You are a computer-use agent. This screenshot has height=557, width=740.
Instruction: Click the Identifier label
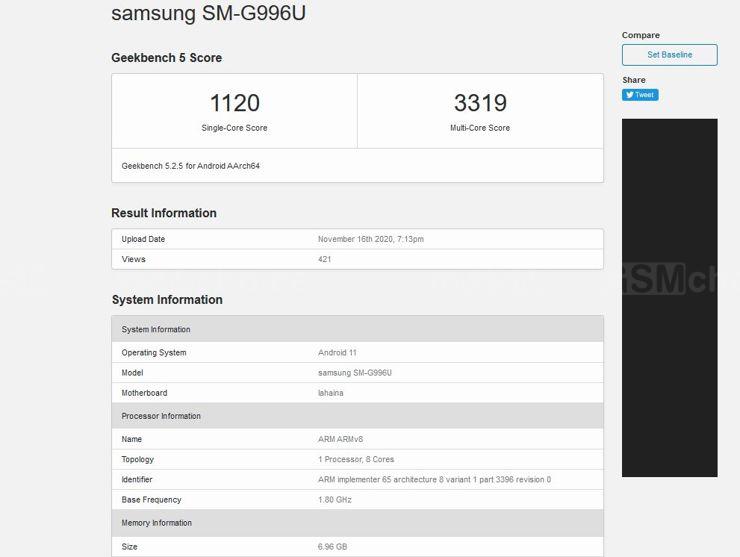click(x=137, y=480)
